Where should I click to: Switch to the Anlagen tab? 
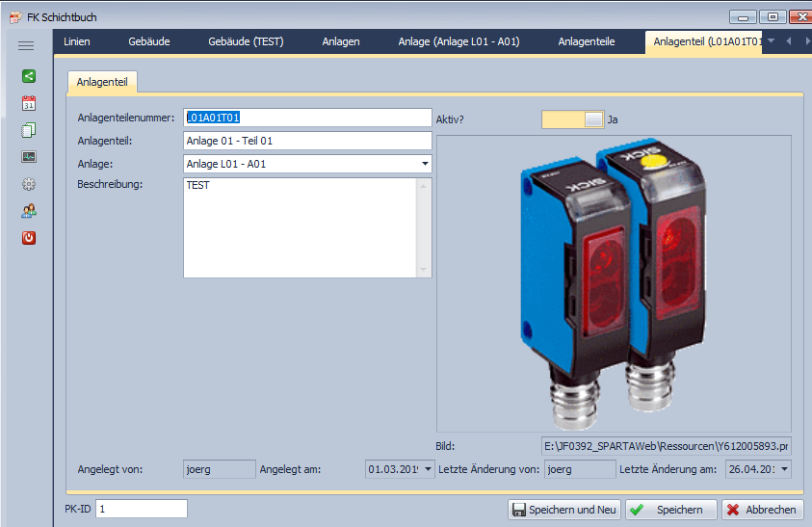coord(341,41)
